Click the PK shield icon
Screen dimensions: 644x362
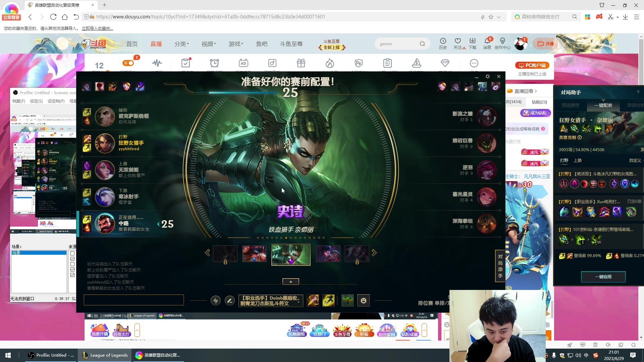(x=359, y=63)
